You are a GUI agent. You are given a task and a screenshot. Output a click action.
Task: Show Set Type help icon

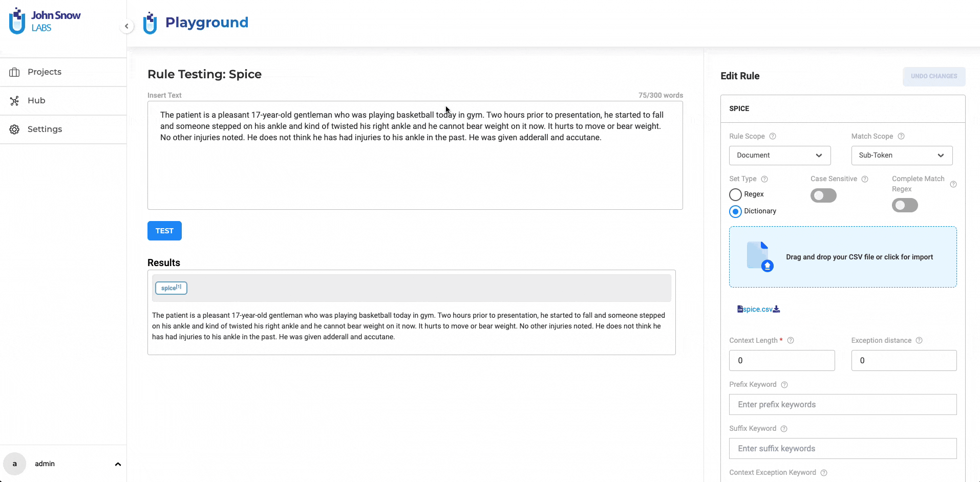pyautogui.click(x=764, y=179)
